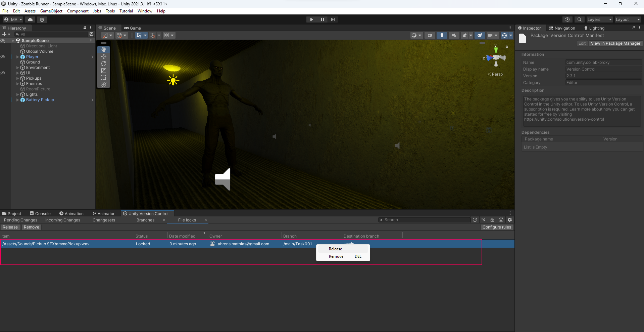Click the invite members icon in Version Control
Screen dimensions: 644x332
(x=501, y=220)
